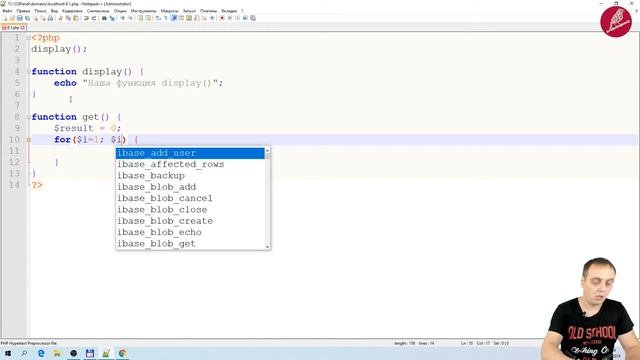Open the Правка menu

(23, 11)
